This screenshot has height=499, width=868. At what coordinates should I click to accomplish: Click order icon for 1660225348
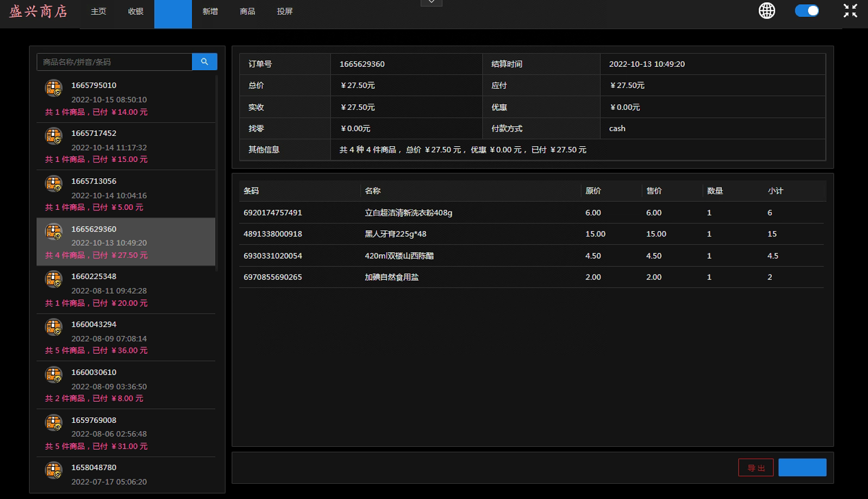(x=53, y=279)
